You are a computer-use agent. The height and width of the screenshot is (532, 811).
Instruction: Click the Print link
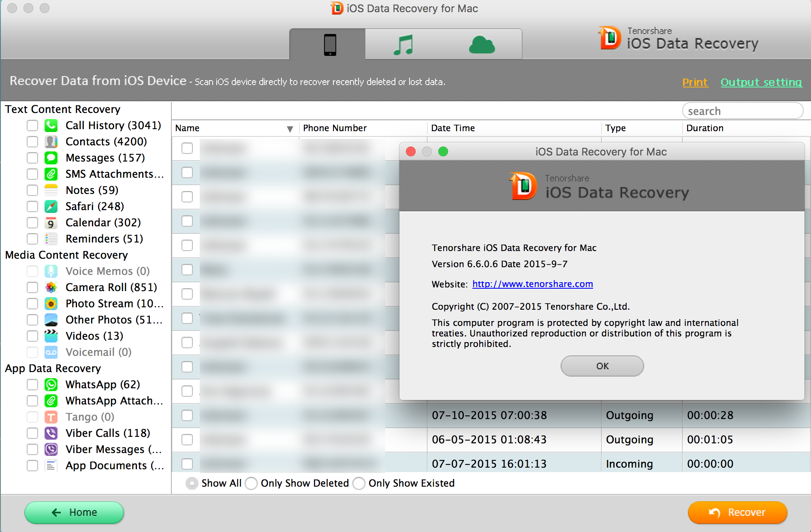(x=695, y=82)
